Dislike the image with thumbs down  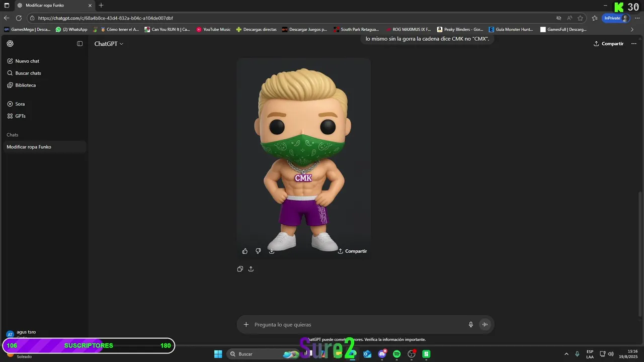(x=258, y=251)
